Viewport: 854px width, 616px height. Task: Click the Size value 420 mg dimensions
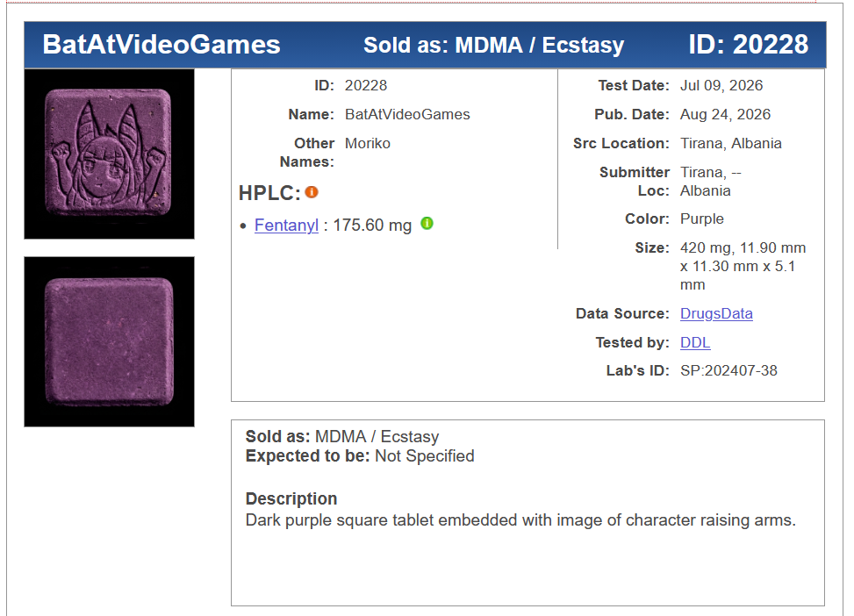pyautogui.click(x=743, y=267)
